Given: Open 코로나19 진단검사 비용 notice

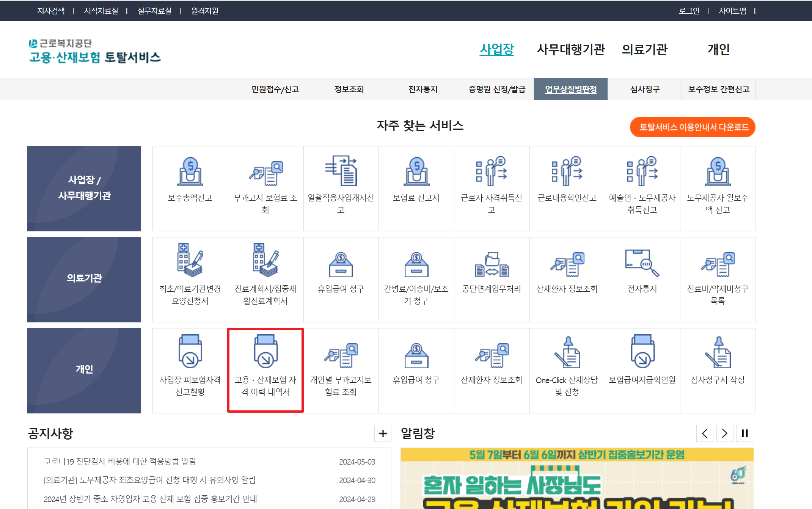Looking at the screenshot, I should click(x=120, y=461).
